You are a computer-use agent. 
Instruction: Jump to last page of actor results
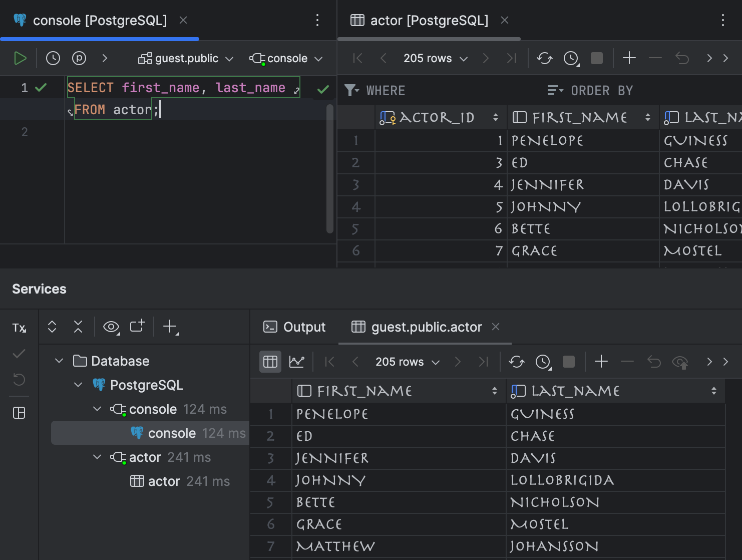pyautogui.click(x=511, y=58)
